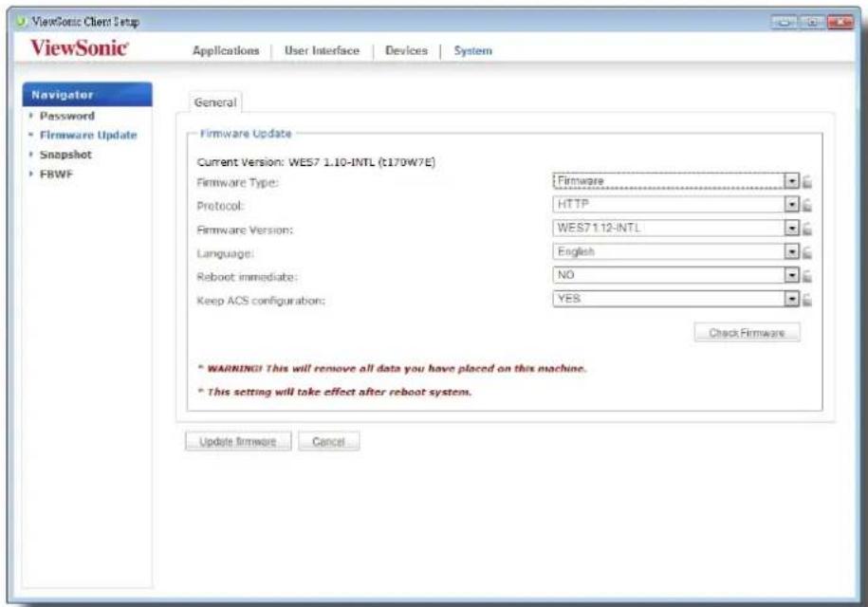Click the lock icon beside Keep ACS configuration
This screenshot has height=607, width=868.
click(x=807, y=300)
